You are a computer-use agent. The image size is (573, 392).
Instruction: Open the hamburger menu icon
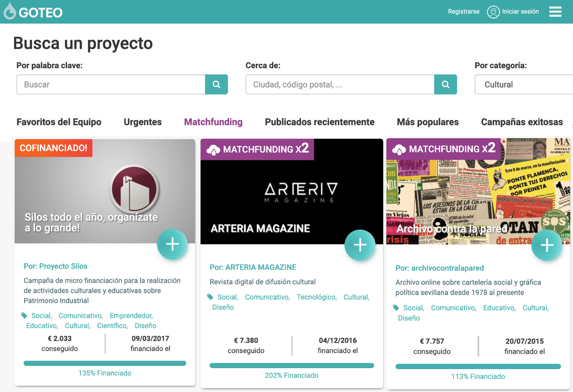pos(555,12)
